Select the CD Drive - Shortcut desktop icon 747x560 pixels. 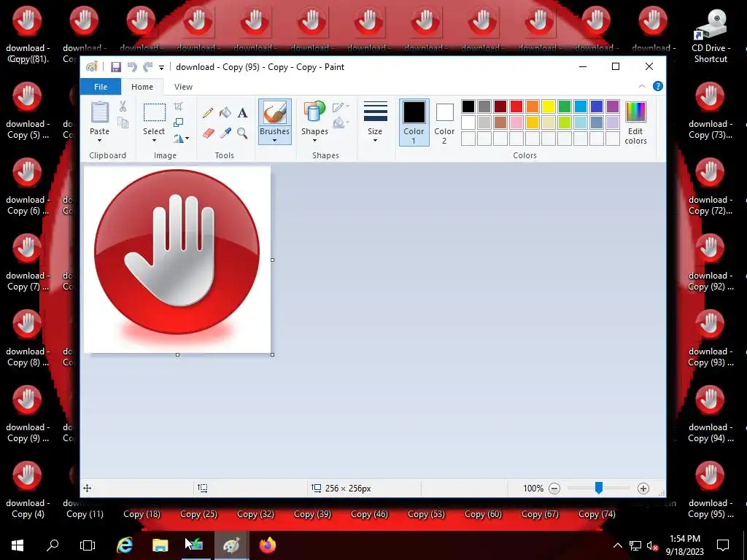click(711, 36)
